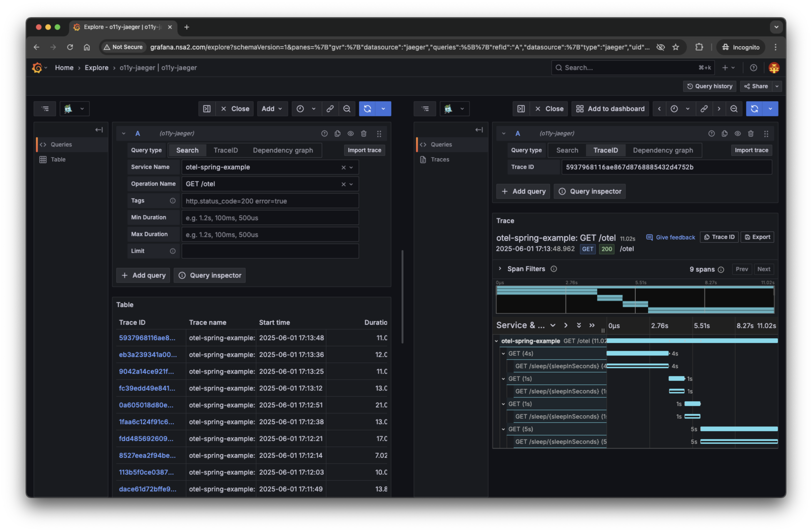Open Query history
The height and width of the screenshot is (532, 812).
709,86
